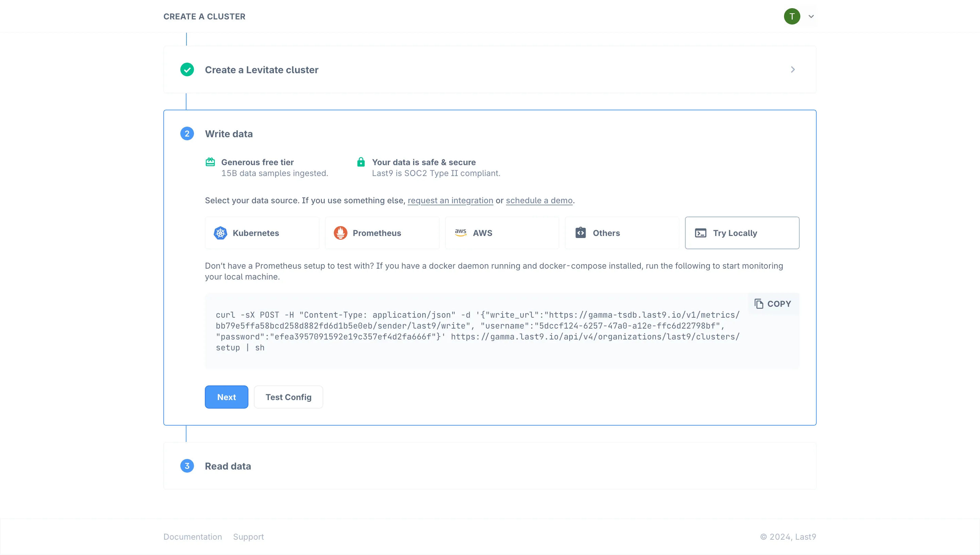Select the Prometheus data source icon
980x555 pixels.
[x=341, y=232]
